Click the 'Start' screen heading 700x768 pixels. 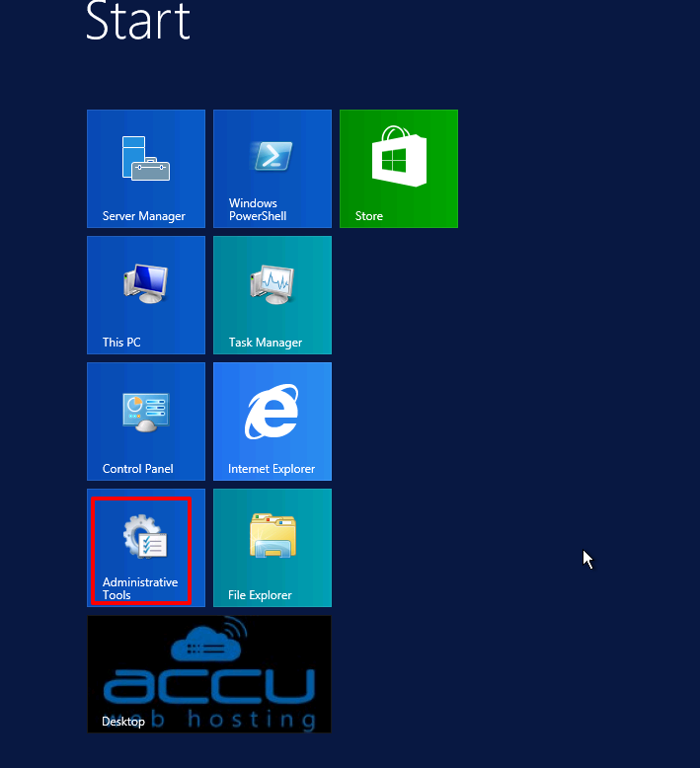point(138,20)
